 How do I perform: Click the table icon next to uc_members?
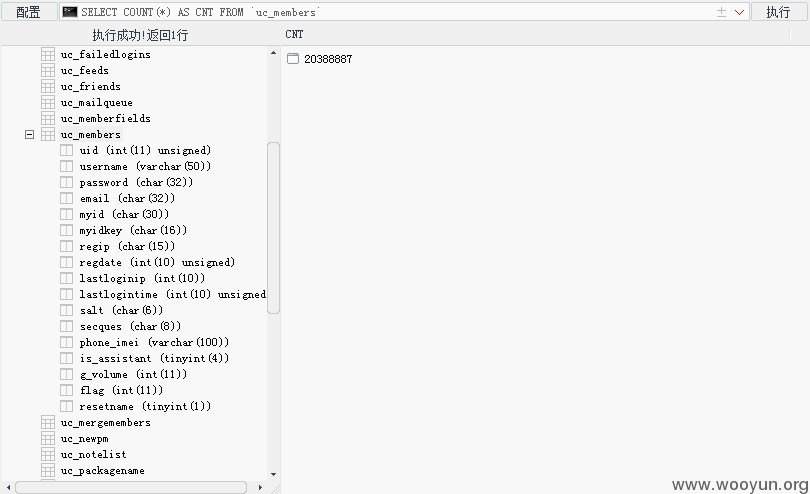point(48,134)
